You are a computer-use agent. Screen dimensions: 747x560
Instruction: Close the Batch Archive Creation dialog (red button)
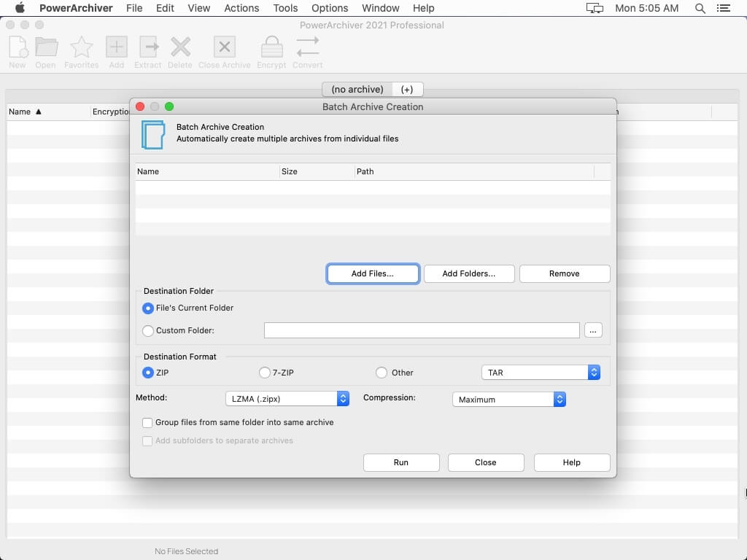click(x=140, y=106)
